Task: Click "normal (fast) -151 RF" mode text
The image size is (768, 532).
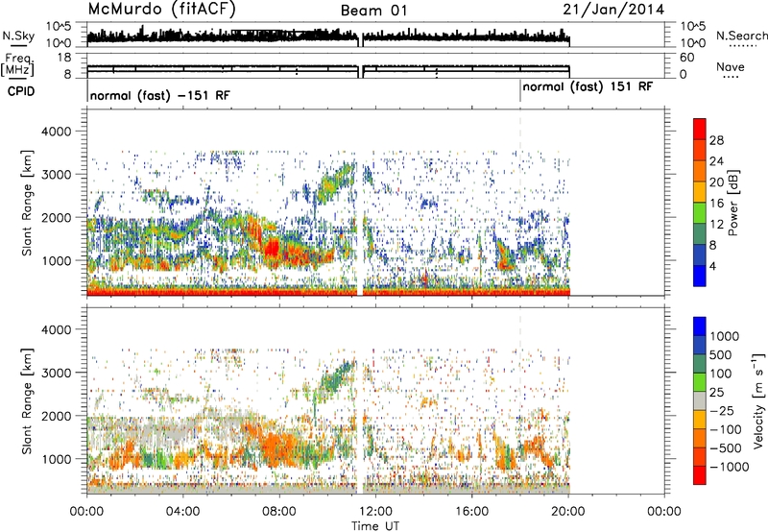Action: (159, 95)
